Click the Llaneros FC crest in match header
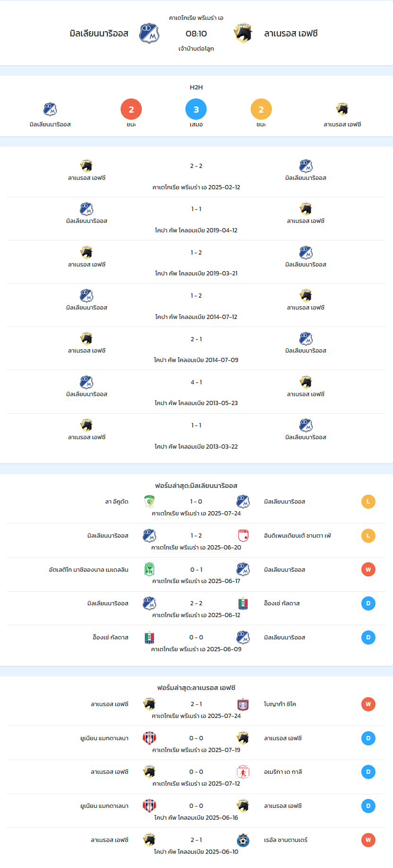The width and height of the screenshot is (393, 868). pyautogui.click(x=243, y=34)
